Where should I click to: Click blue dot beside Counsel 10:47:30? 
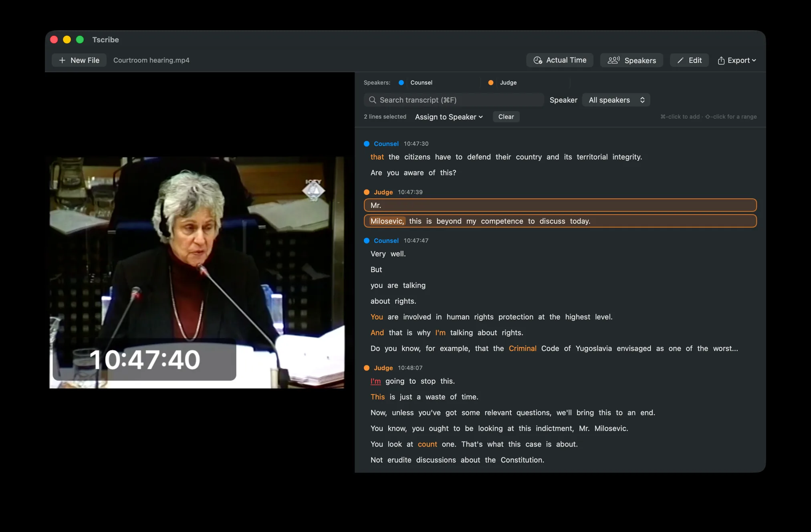pos(366,143)
